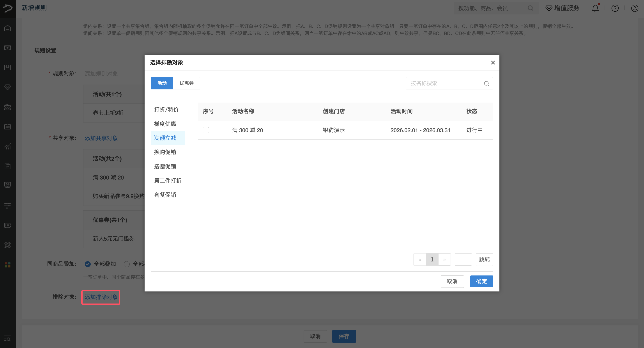Click page number 1

coord(432,259)
